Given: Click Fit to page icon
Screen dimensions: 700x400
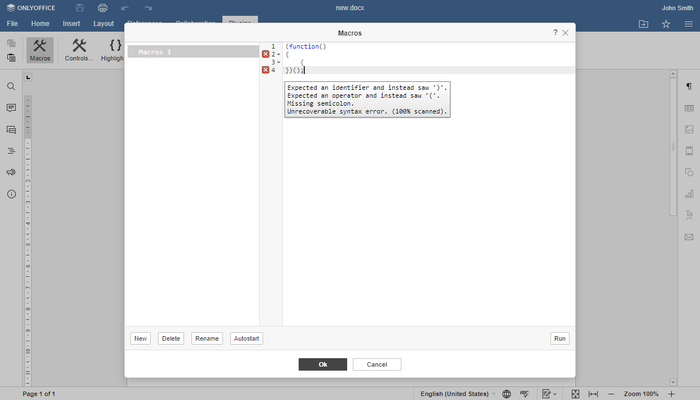Looking at the screenshot, I should tap(575, 394).
